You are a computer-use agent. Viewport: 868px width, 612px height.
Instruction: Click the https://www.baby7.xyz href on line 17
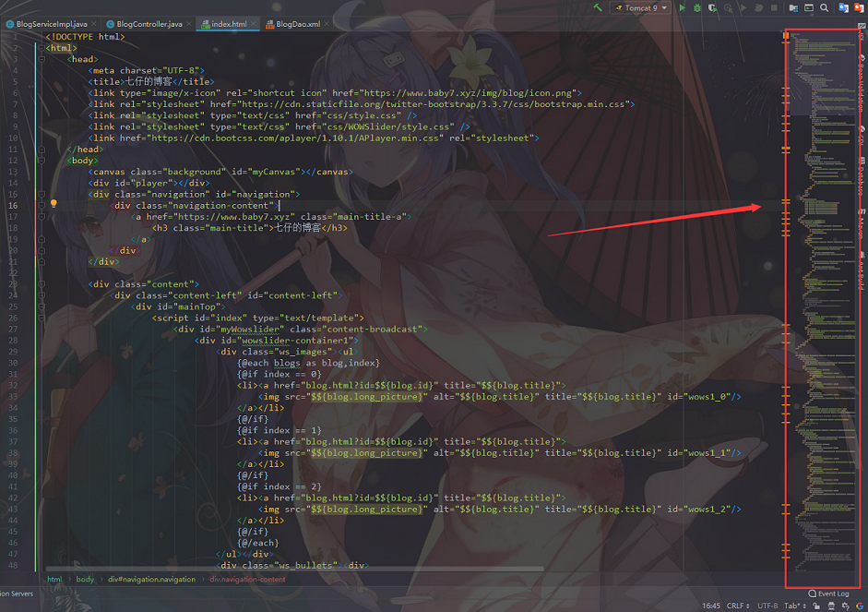click(x=234, y=217)
